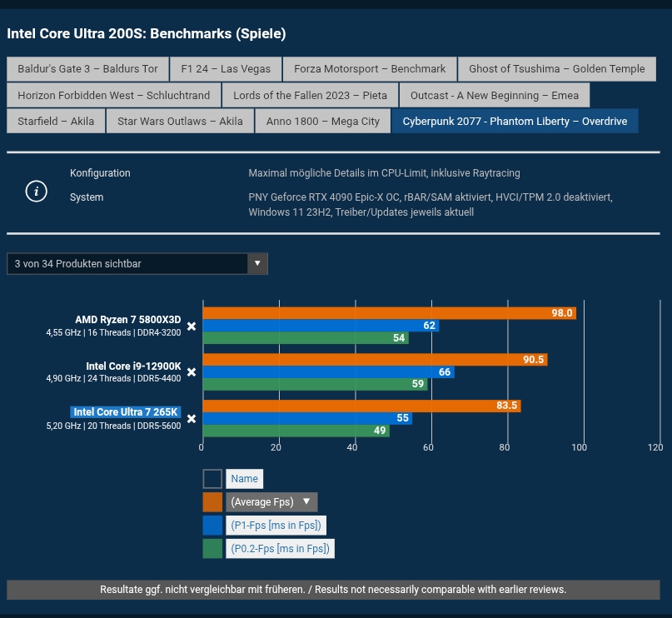
Task: Click the Intel Core i9-12900K label
Action: click(x=133, y=366)
